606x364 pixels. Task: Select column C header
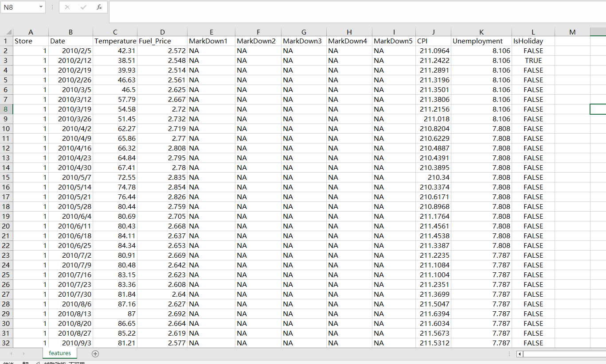(115, 32)
